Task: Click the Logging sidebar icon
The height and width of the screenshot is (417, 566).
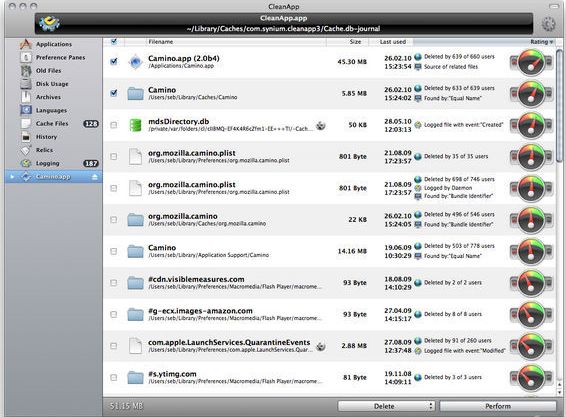Action: click(26, 163)
